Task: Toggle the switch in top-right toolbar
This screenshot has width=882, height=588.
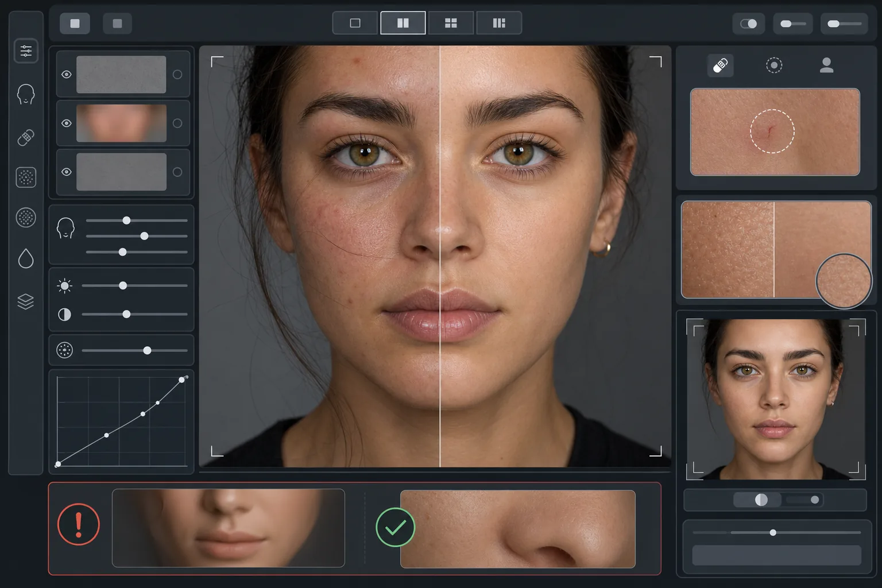Action: tap(748, 24)
